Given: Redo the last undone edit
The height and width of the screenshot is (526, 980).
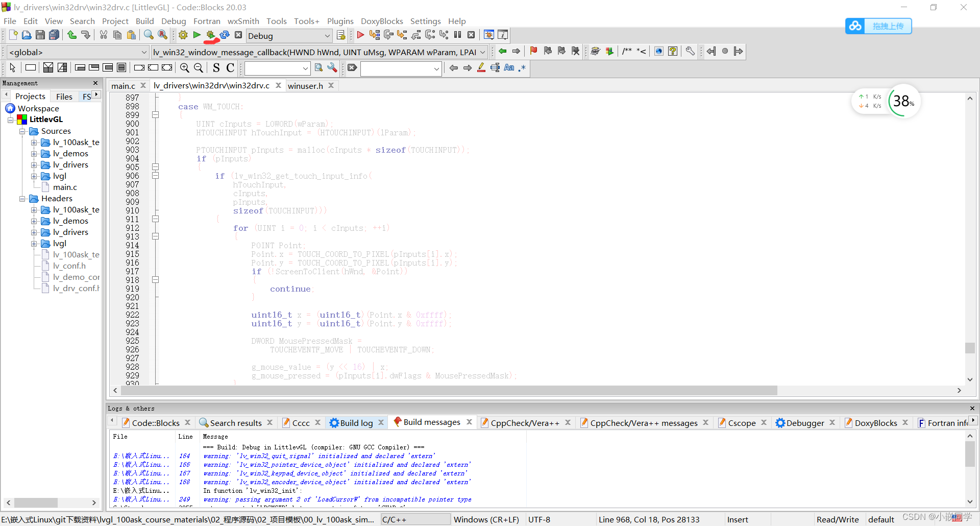Looking at the screenshot, I should pos(86,35).
